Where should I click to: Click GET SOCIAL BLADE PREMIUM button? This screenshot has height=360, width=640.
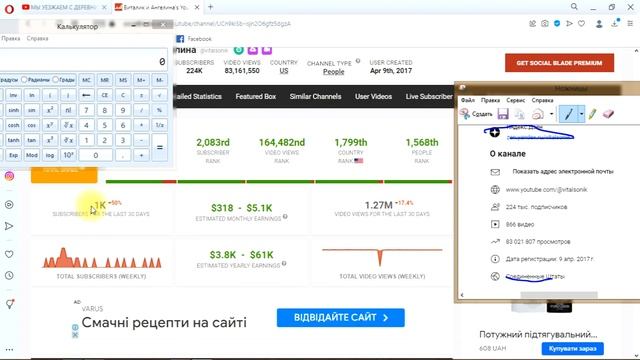pyautogui.click(x=559, y=63)
